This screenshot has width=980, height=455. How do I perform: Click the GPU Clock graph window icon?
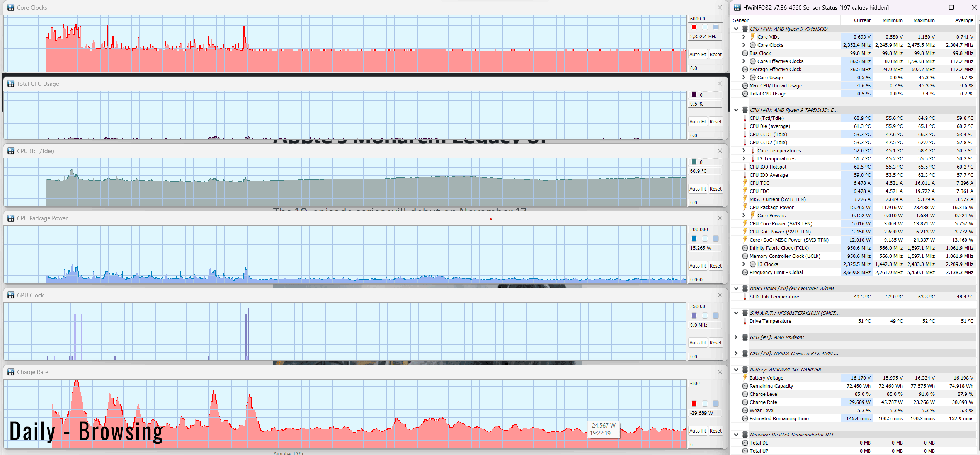click(x=11, y=295)
